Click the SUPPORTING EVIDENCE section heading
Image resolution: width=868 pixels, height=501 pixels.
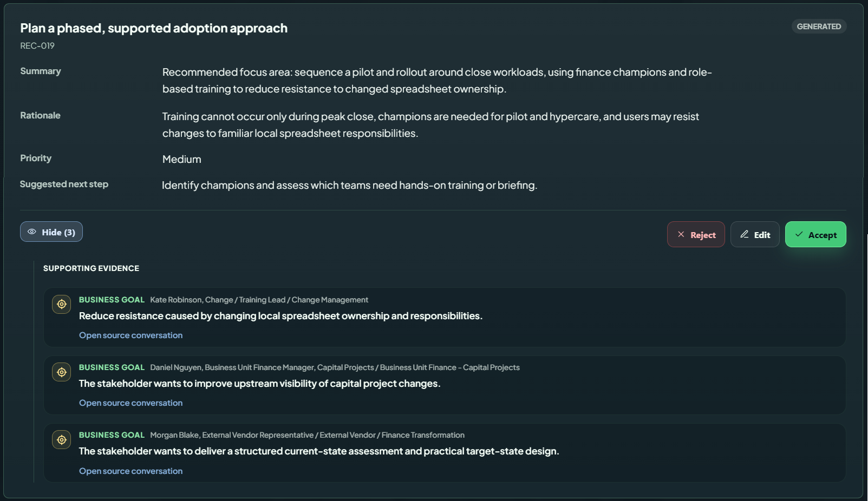point(91,268)
